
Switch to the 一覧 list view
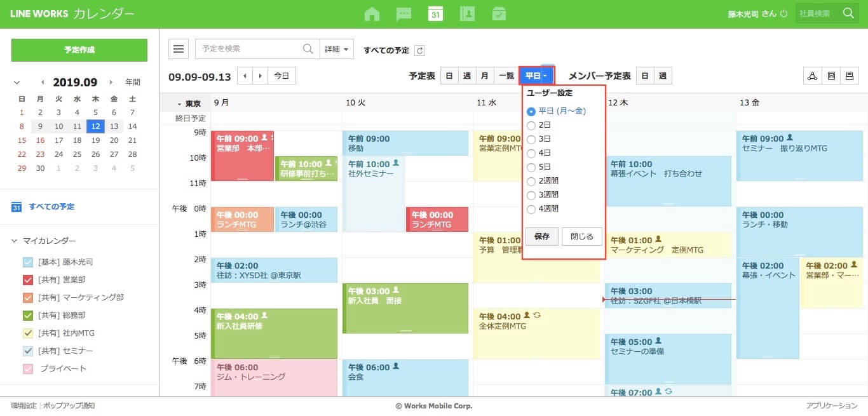click(506, 76)
